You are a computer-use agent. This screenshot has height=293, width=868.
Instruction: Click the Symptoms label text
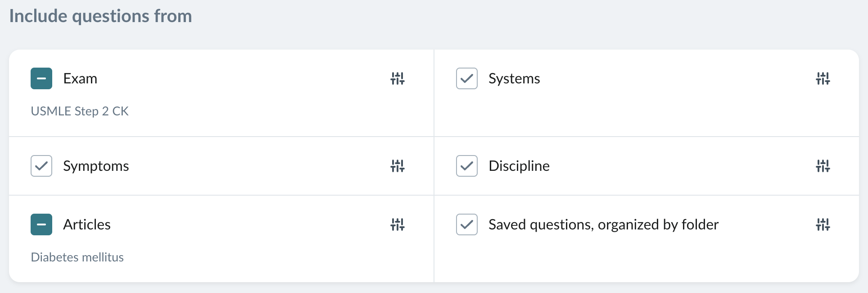[x=96, y=166]
